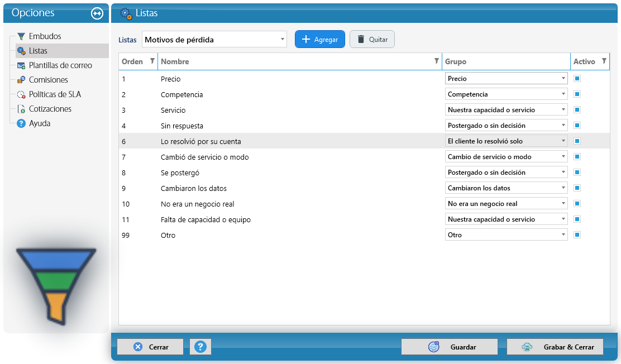
Task: Click the gears icon beside Listas in sidebar
Action: (21, 51)
